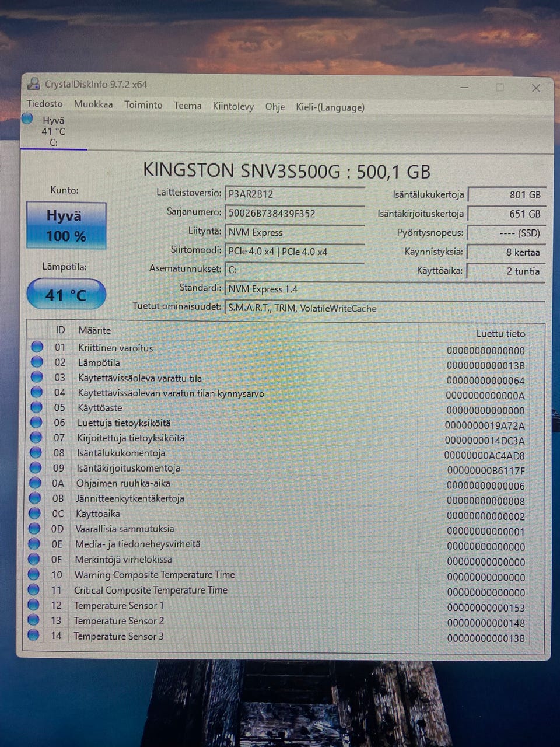Click raw value 0000000019A72A
Screen dimensions: 560x747
485,425
